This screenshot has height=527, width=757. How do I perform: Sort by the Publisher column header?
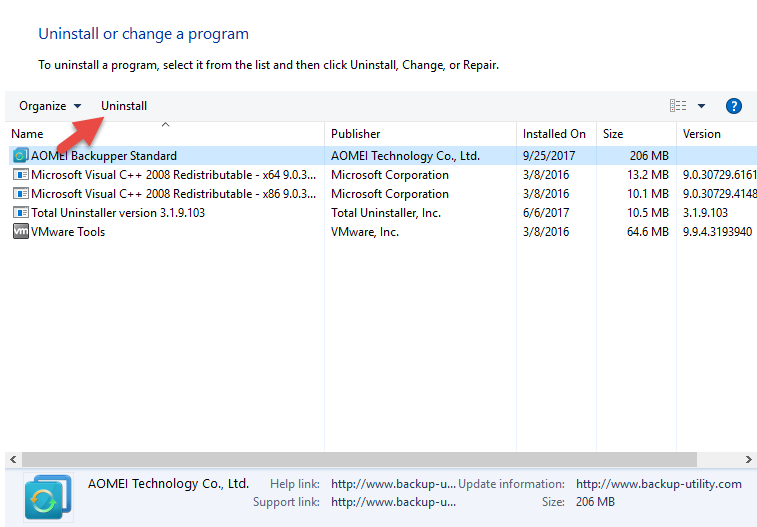355,134
